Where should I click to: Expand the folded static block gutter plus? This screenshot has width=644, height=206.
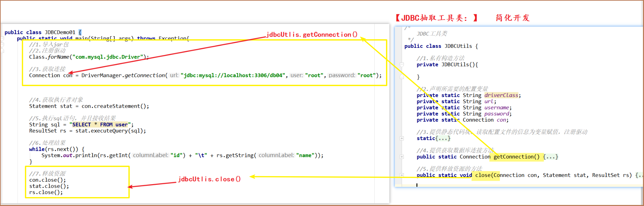point(402,138)
